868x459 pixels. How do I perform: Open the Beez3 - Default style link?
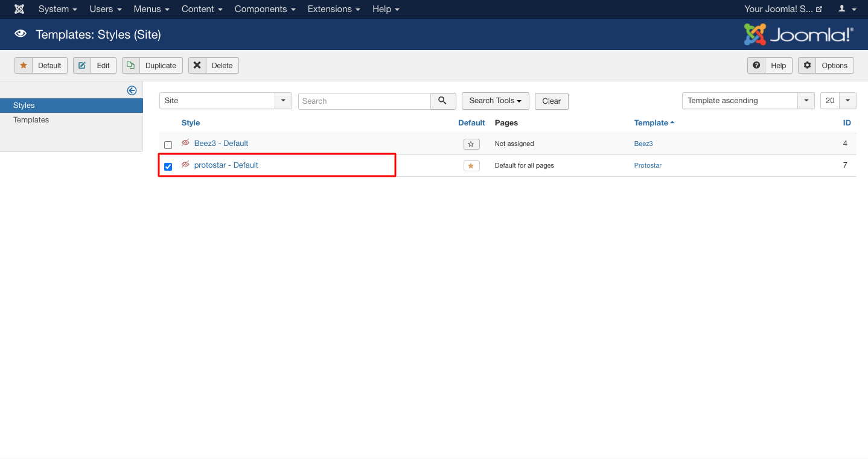(x=221, y=143)
